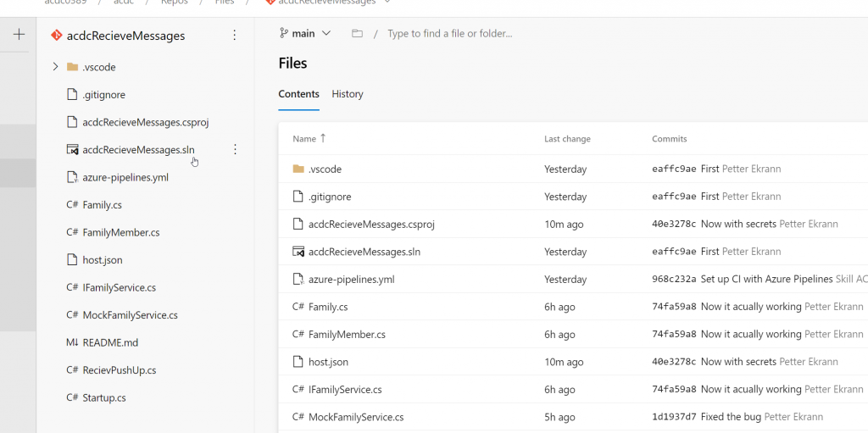Viewport: 868px width, 433px height.
Task: Select README.md in the file tree
Action: pyautogui.click(x=110, y=342)
